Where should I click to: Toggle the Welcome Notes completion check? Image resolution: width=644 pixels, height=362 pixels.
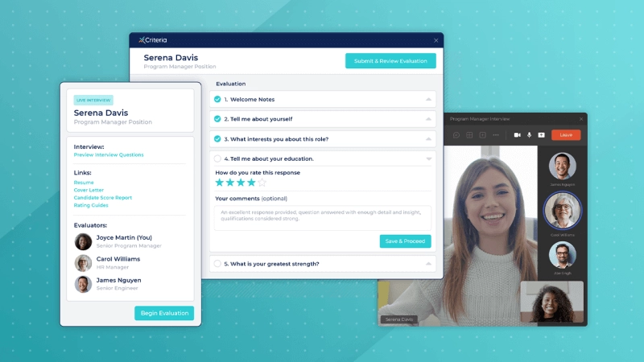pos(217,99)
